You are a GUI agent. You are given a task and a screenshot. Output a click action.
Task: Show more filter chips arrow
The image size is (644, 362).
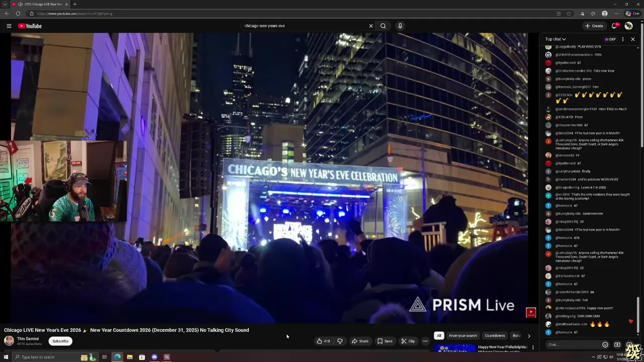(529, 336)
